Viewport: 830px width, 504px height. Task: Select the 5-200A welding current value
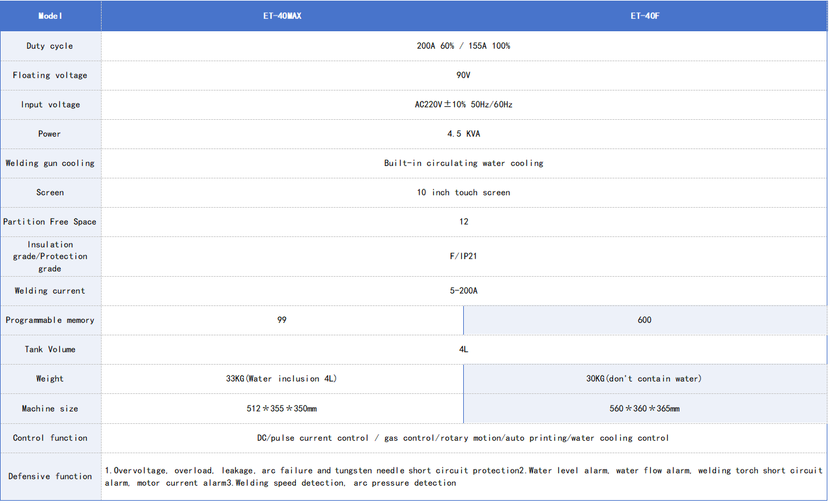pyautogui.click(x=463, y=291)
